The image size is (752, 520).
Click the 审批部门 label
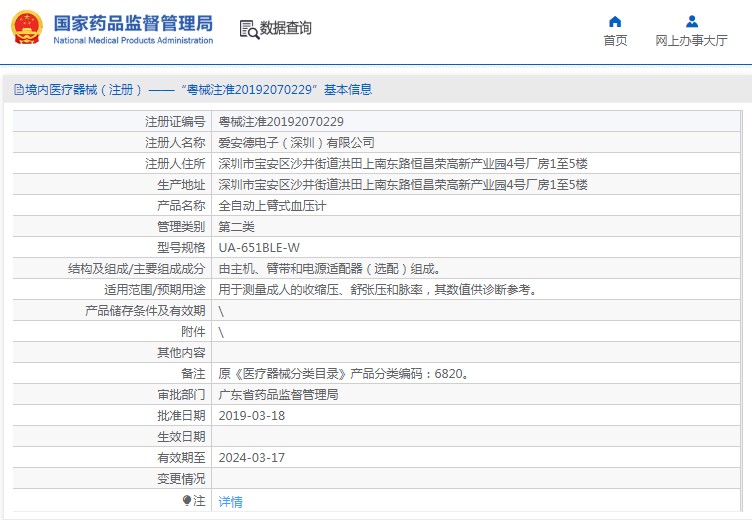[181, 395]
